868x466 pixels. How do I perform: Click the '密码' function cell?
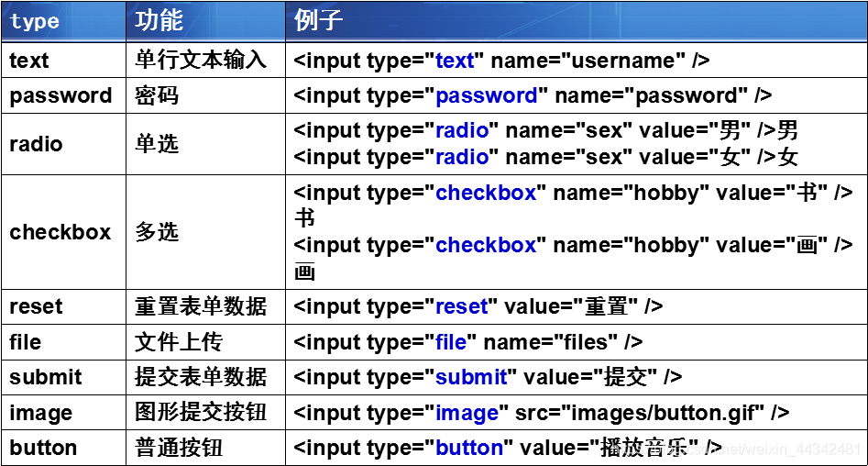click(x=205, y=95)
